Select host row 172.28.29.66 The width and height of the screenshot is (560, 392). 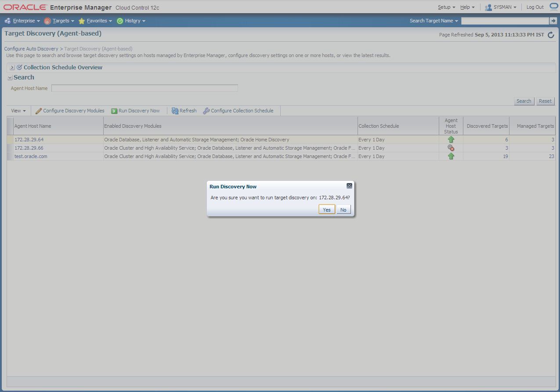[281, 148]
